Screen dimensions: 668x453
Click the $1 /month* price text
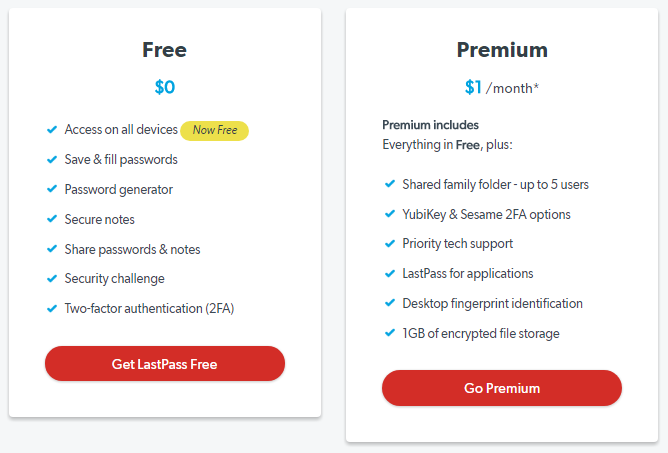click(x=501, y=87)
